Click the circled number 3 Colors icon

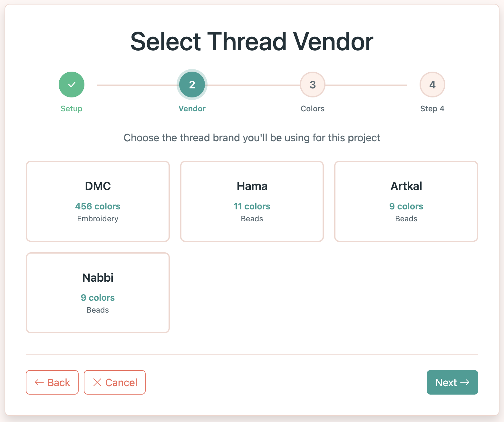tap(312, 84)
